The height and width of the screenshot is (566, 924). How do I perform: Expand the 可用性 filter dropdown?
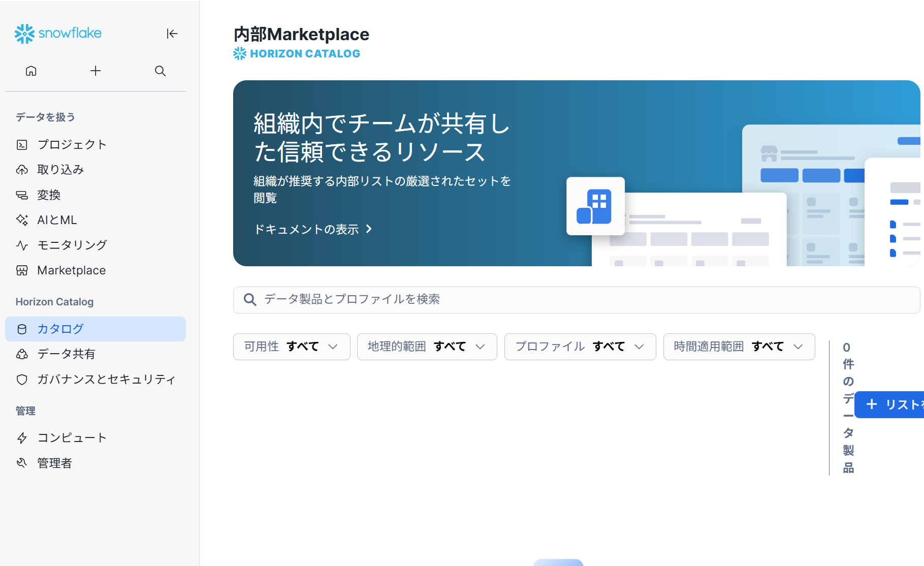click(x=292, y=347)
